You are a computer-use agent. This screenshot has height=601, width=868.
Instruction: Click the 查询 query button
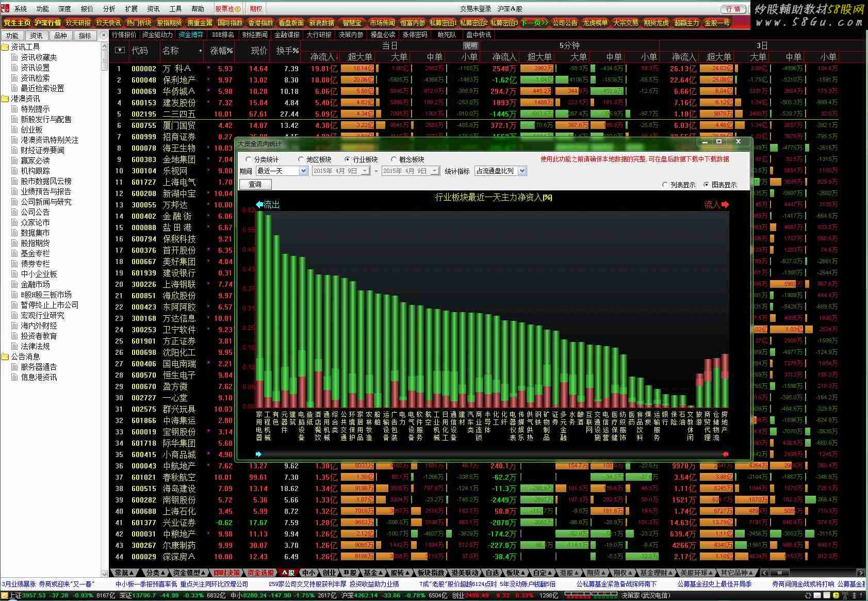(x=255, y=184)
